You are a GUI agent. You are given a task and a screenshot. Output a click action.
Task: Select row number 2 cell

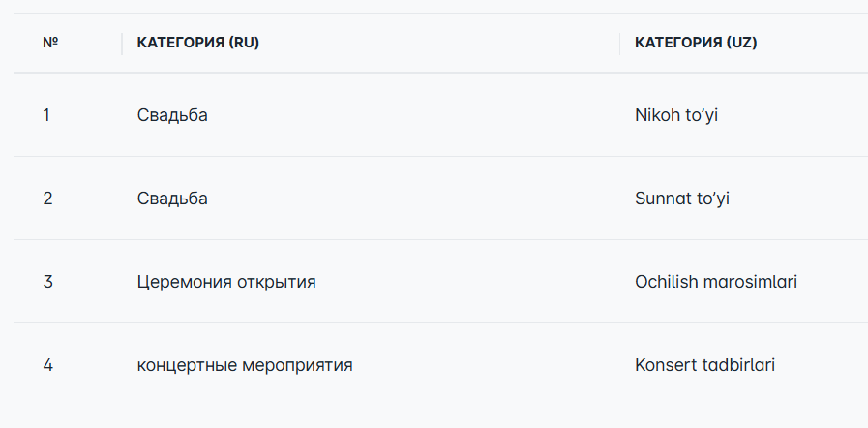[47, 199]
